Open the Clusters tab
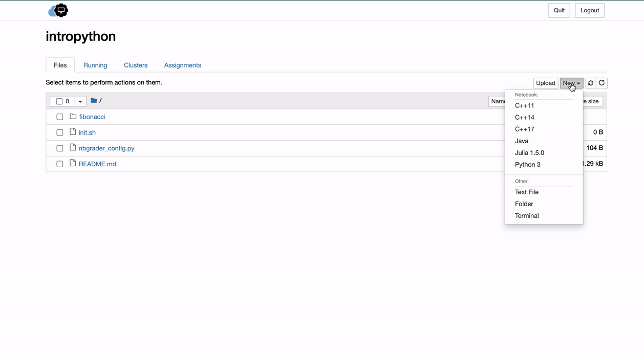Image resolution: width=644 pixels, height=358 pixels. (x=136, y=65)
